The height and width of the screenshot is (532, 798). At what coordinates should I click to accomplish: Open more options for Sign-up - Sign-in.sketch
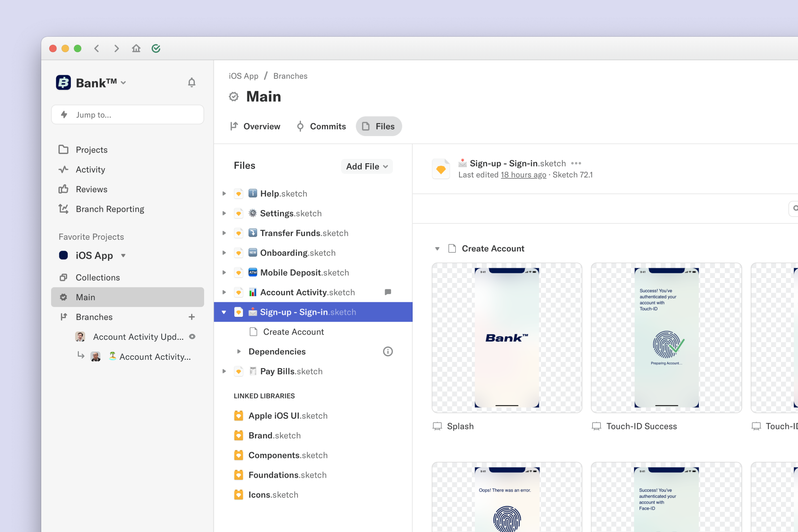coord(576,163)
